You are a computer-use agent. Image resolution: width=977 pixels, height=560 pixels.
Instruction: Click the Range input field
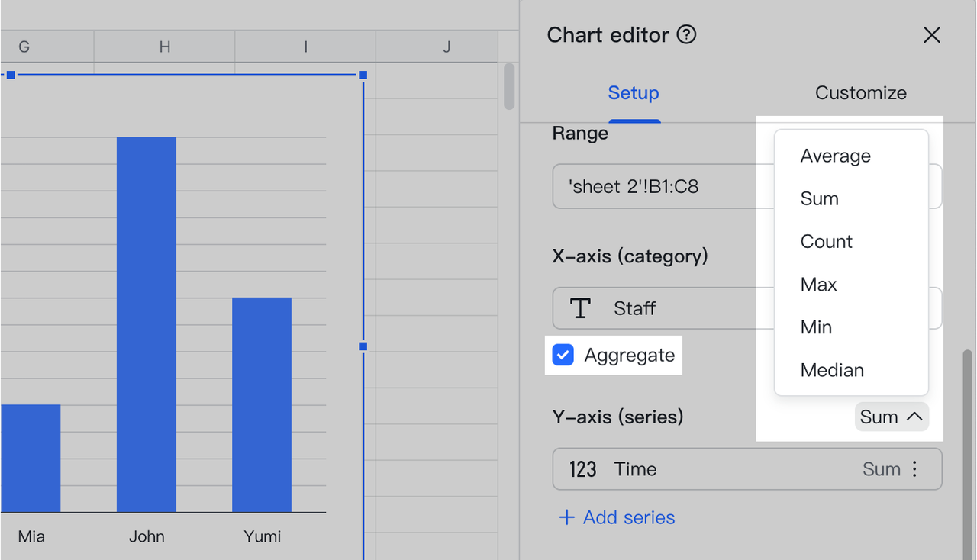(656, 186)
